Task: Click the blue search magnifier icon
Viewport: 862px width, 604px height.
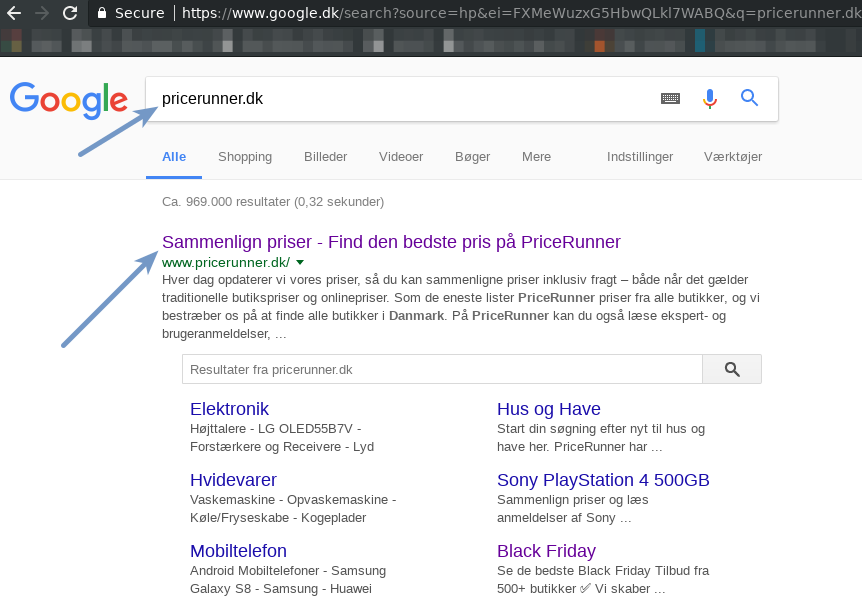Action: coord(749,98)
